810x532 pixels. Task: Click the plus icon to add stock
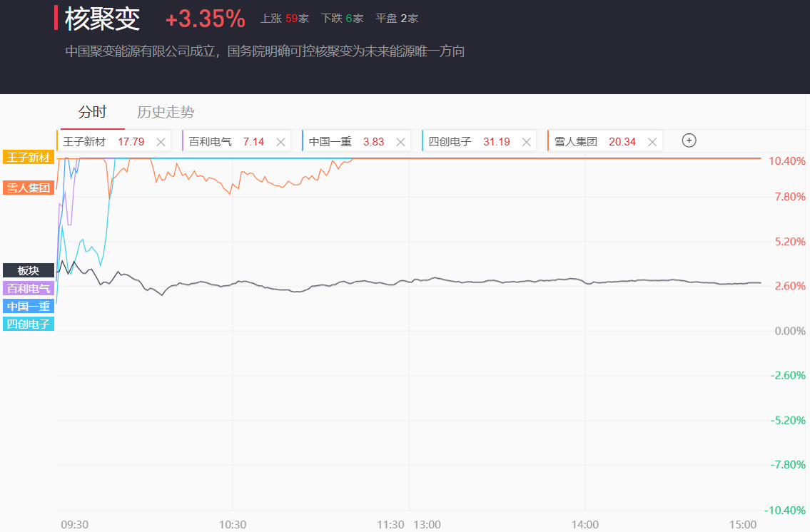[x=689, y=140]
